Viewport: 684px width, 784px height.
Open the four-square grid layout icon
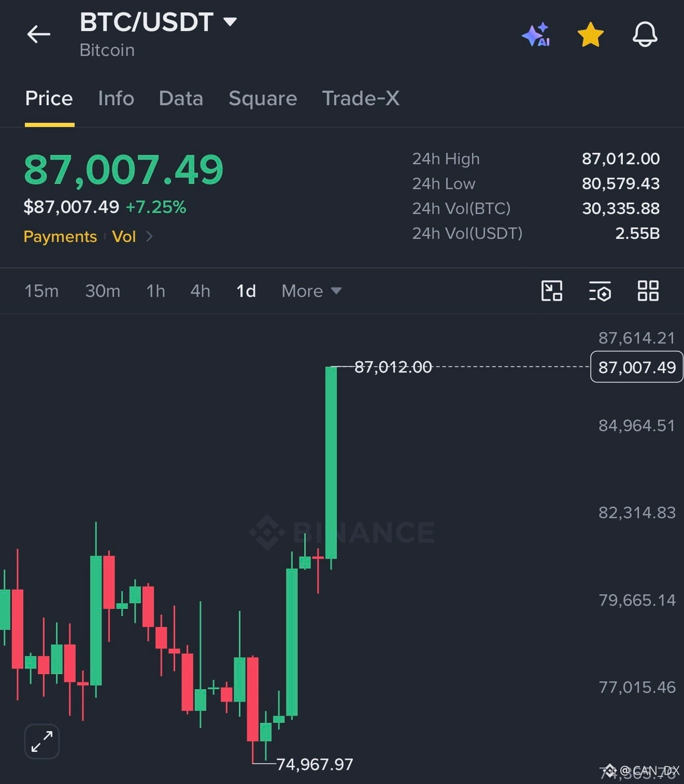tap(648, 291)
